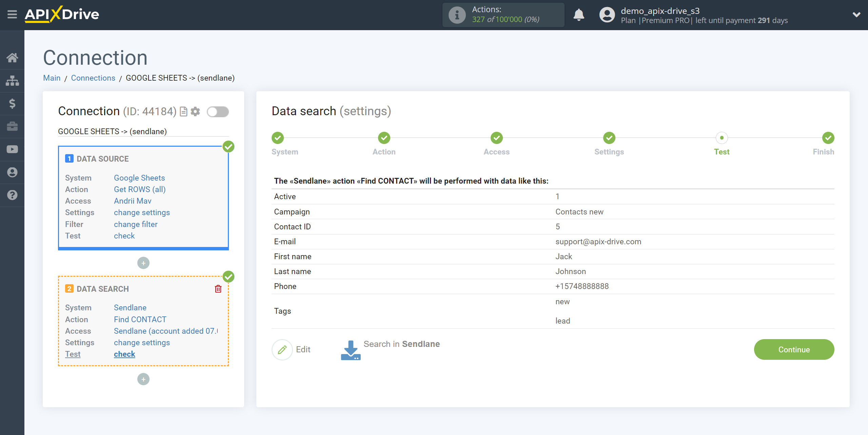Go to the System step
This screenshot has width=868, height=435.
[278, 138]
